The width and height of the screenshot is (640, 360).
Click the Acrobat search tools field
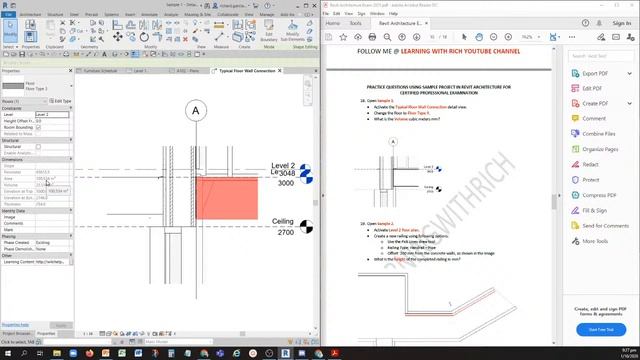pos(600,56)
